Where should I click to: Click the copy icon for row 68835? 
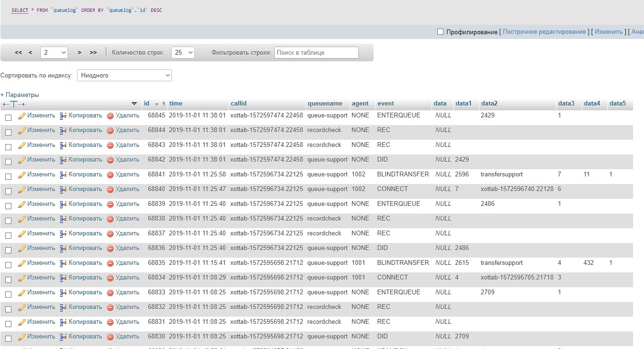point(63,263)
